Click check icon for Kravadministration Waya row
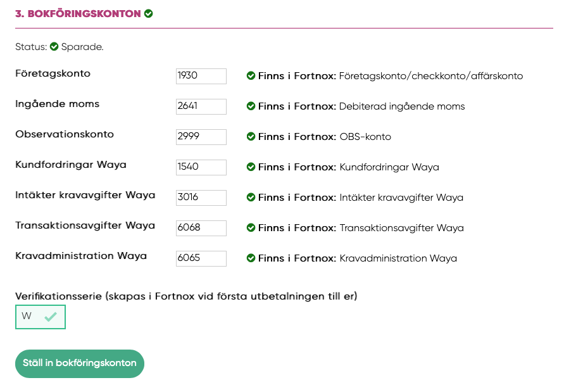The height and width of the screenshot is (392, 564). 251,258
